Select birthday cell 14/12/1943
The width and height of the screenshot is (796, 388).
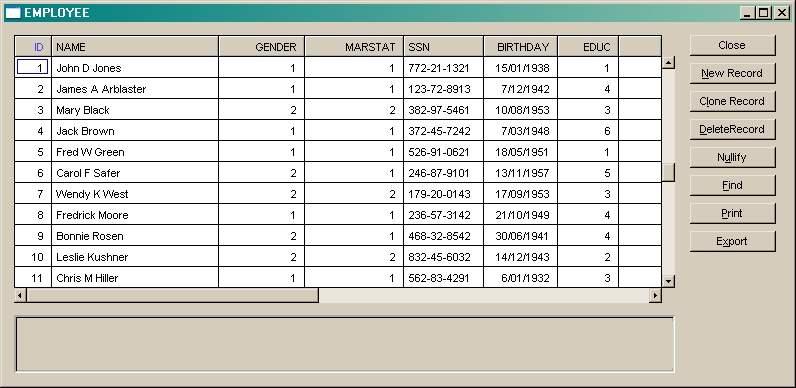520,256
